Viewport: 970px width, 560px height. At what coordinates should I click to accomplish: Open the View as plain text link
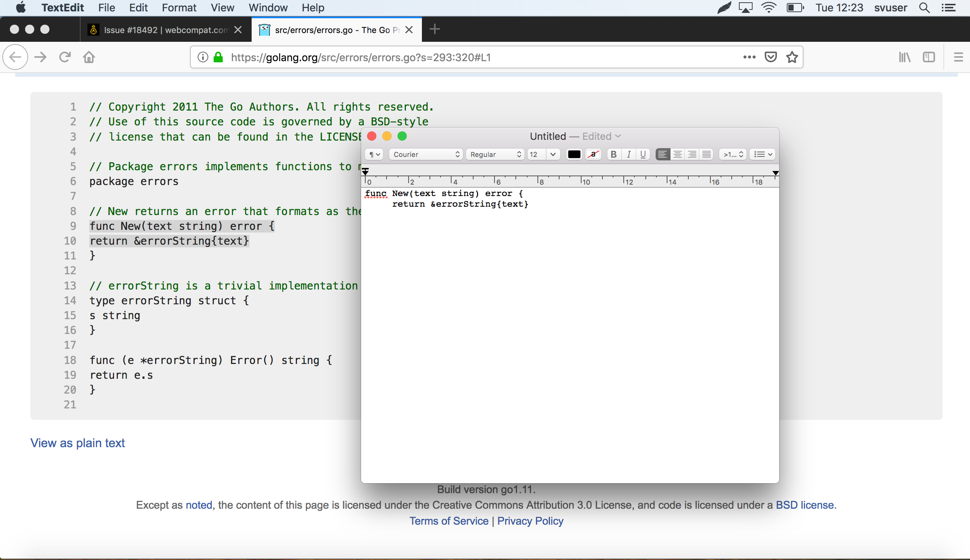click(x=77, y=443)
